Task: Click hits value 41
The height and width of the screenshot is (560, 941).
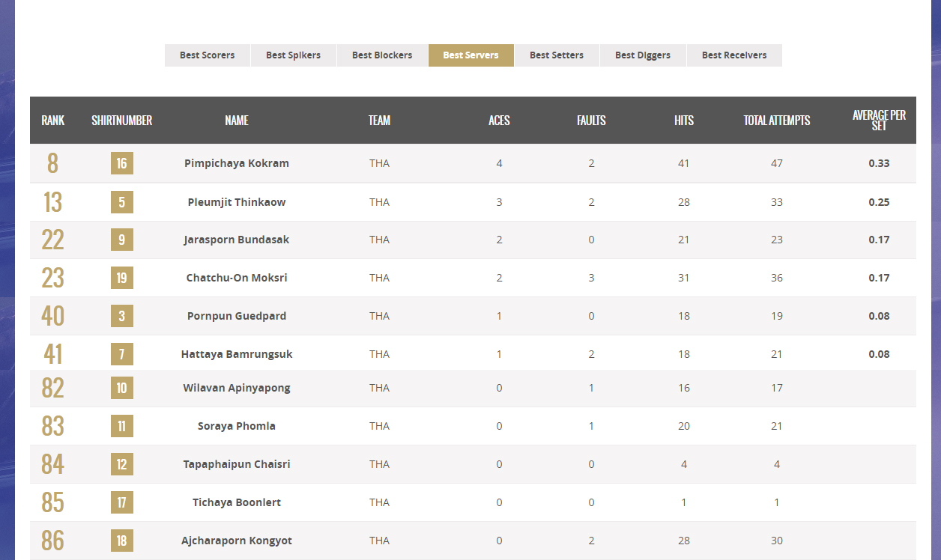Action: 684,163
